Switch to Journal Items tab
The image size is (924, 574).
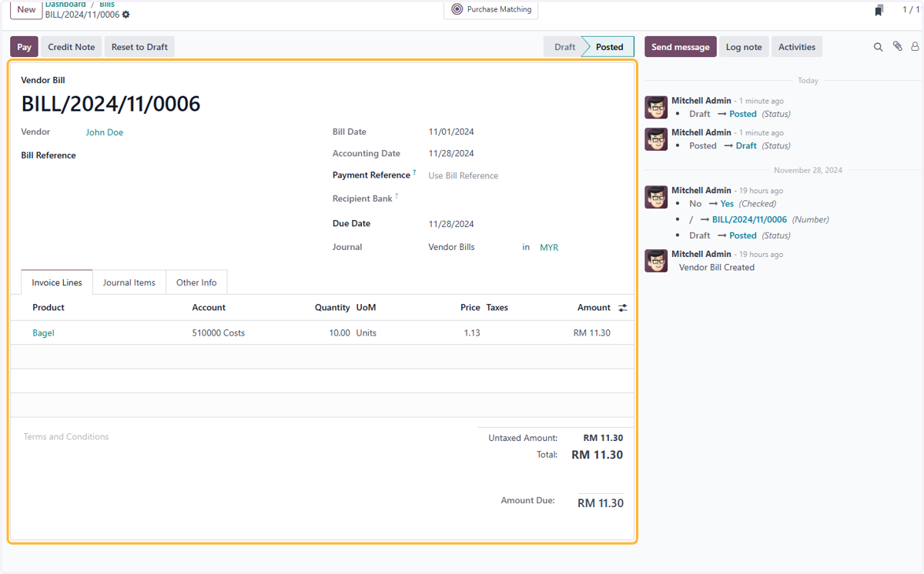[x=129, y=282]
